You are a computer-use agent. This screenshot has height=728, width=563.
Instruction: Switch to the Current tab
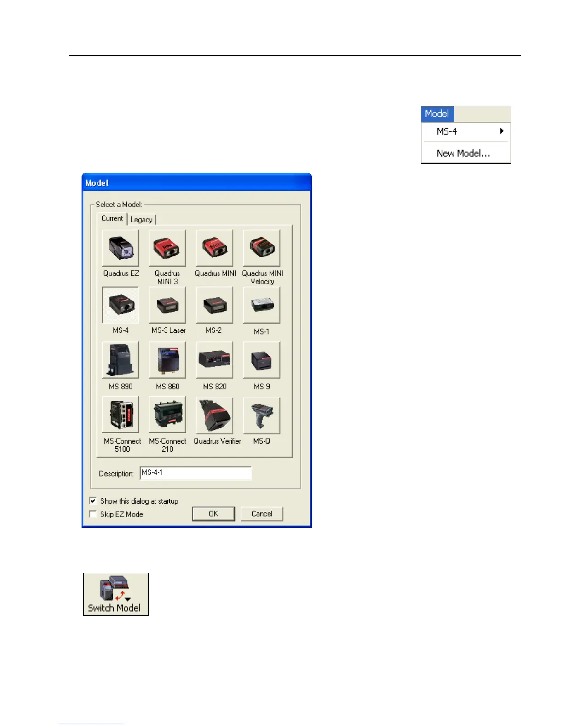point(112,219)
